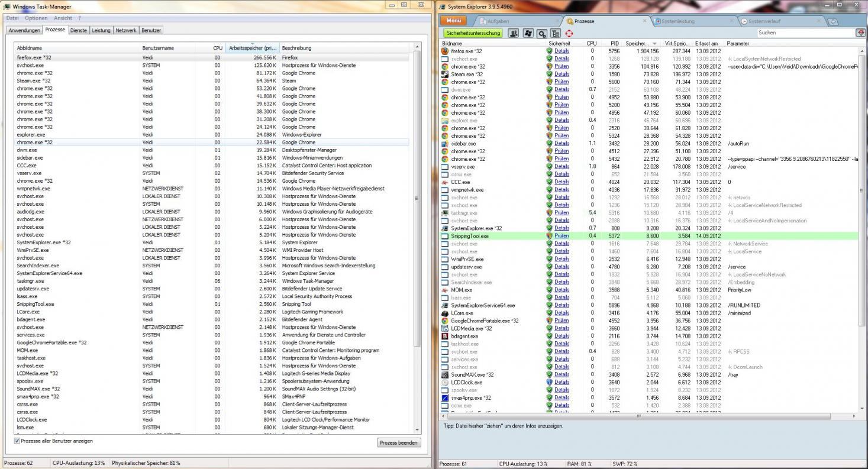The height and width of the screenshot is (469, 868).
Task: Click the taskmgr.exe icon in System Explorer
Action: tap(445, 212)
